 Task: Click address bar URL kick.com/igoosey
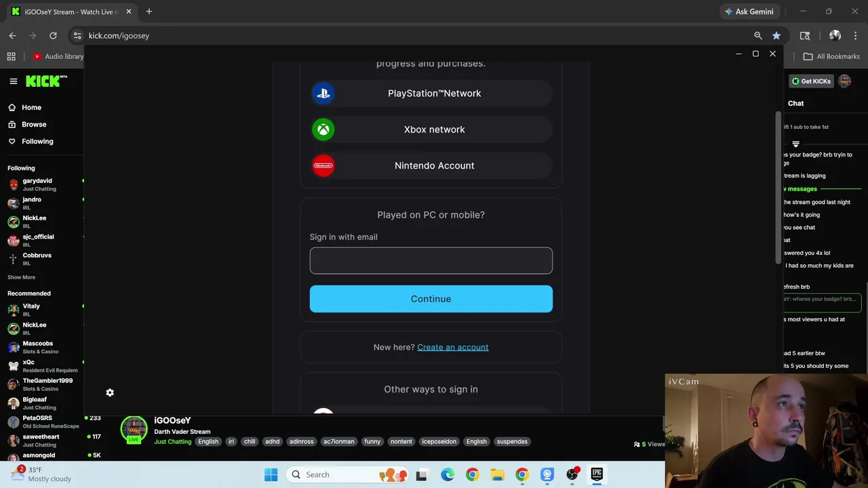point(119,35)
